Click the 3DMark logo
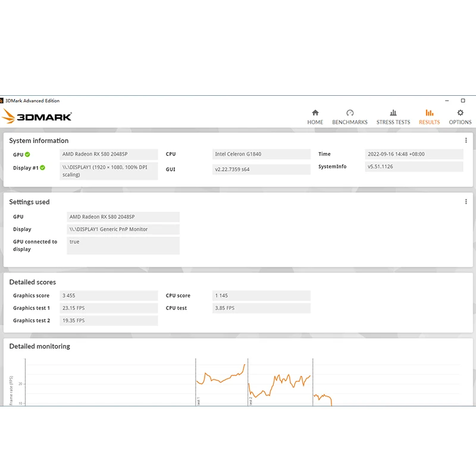The image size is (476, 476). pyautogui.click(x=37, y=116)
